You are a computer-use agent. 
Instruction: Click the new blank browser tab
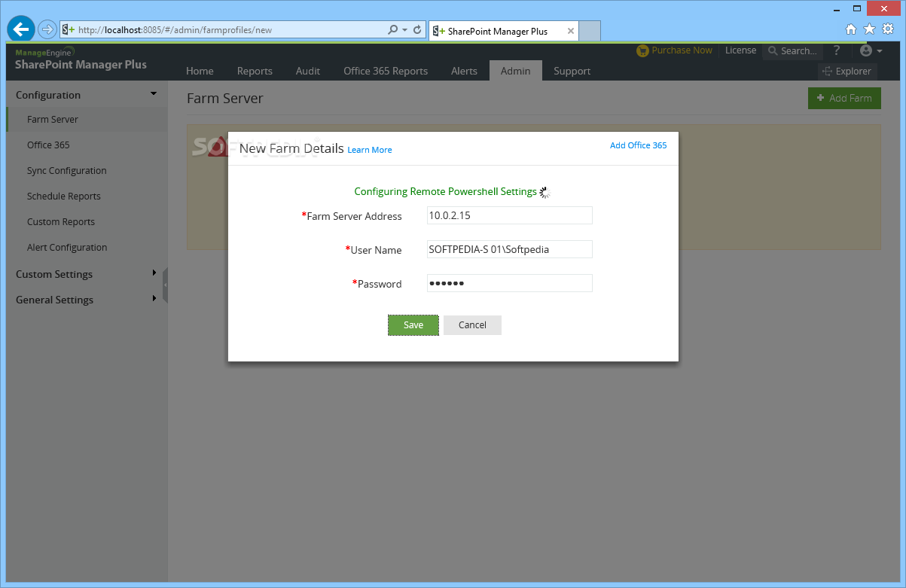590,31
